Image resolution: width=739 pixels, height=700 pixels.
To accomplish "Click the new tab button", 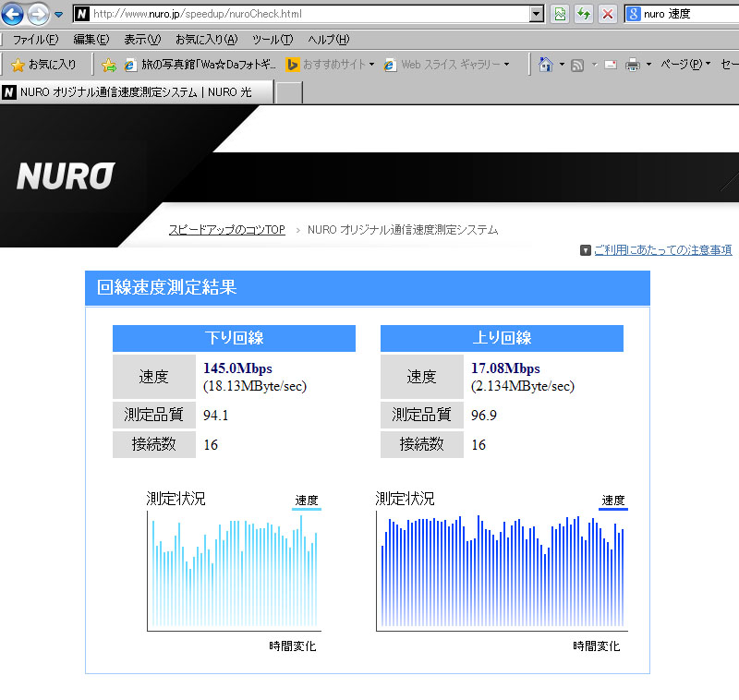I will [288, 91].
